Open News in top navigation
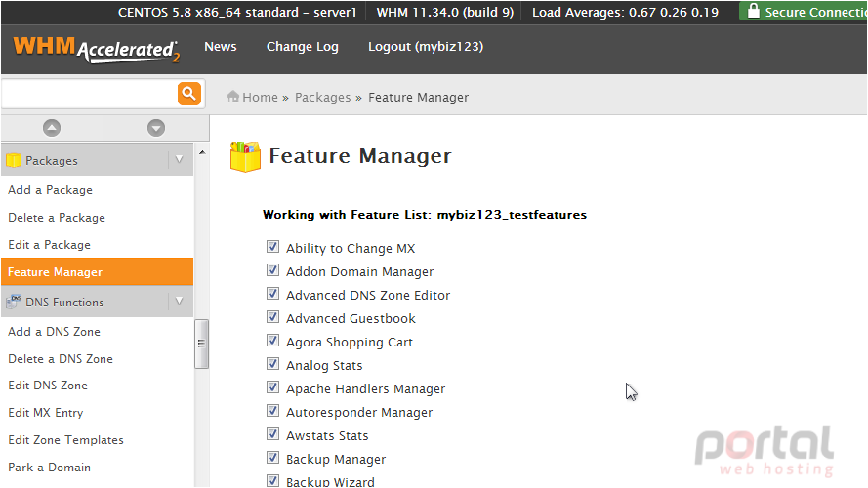This screenshot has width=868, height=488. click(221, 47)
